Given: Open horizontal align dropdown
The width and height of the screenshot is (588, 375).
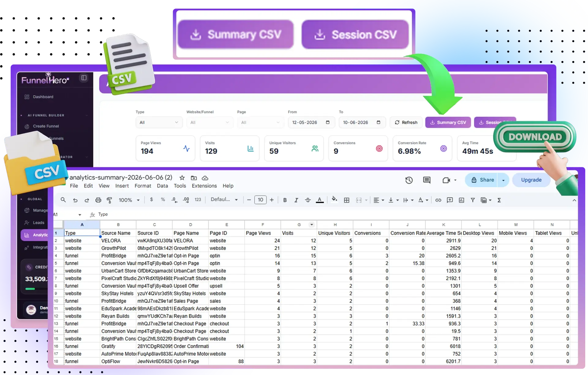Looking at the screenshot, I should [x=379, y=200].
